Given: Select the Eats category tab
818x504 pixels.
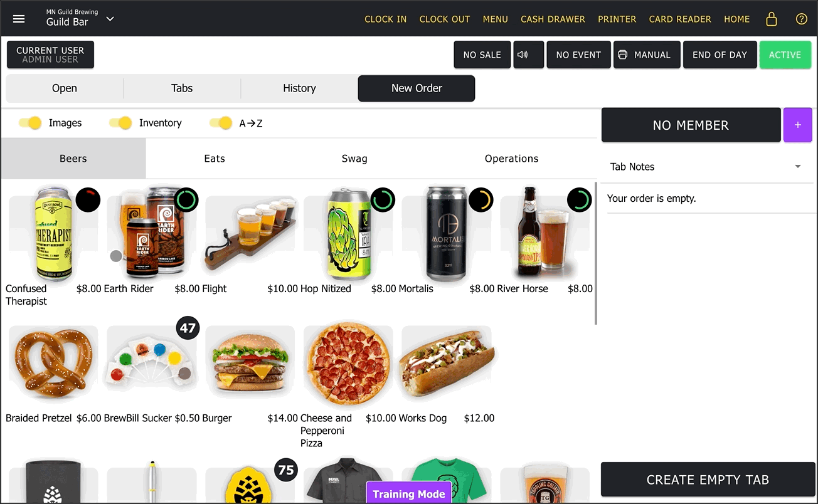Looking at the screenshot, I should click(x=215, y=159).
